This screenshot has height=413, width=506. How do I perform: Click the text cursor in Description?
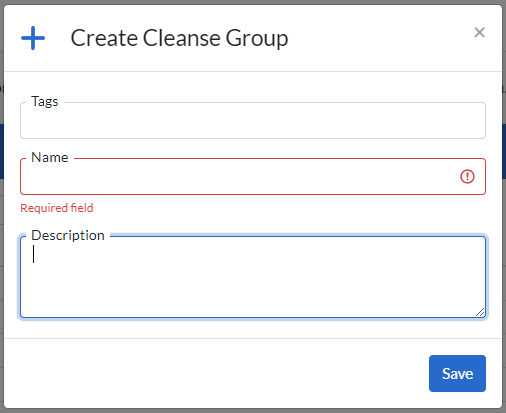(x=33, y=254)
